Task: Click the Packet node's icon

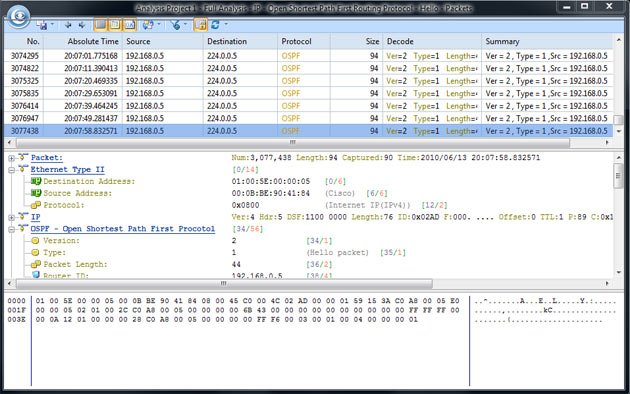Action: click(x=23, y=157)
